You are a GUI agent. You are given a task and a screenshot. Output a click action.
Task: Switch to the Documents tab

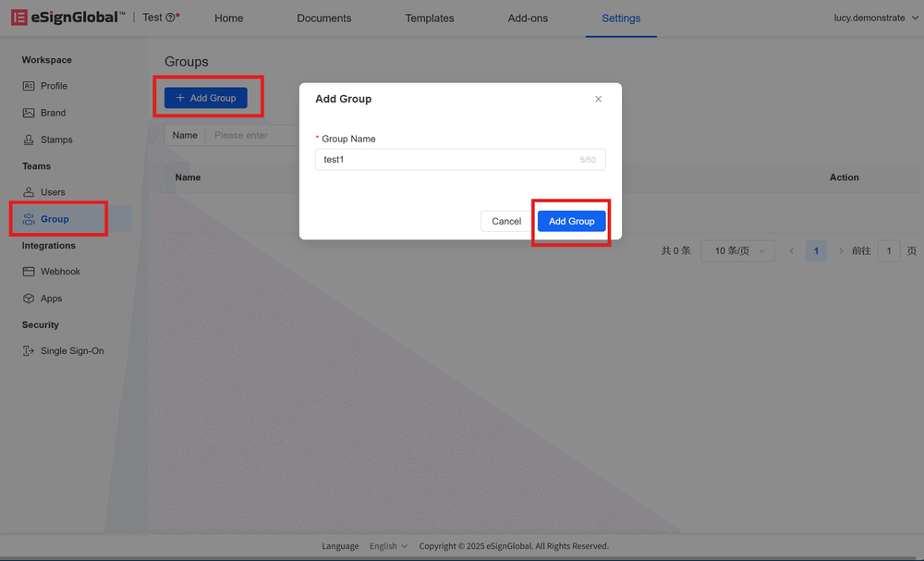(x=323, y=18)
